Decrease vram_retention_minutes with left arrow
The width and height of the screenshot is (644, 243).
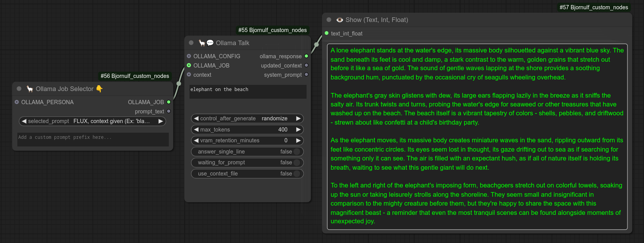point(196,140)
